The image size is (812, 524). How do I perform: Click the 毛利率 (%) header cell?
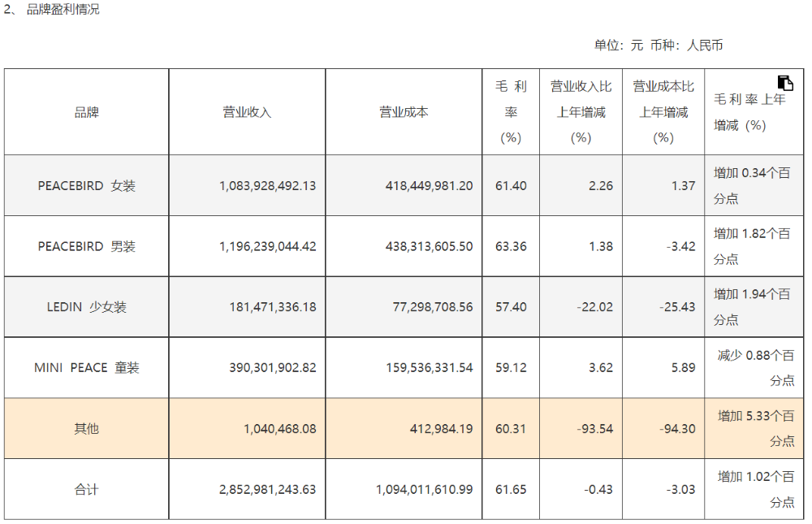[511, 112]
